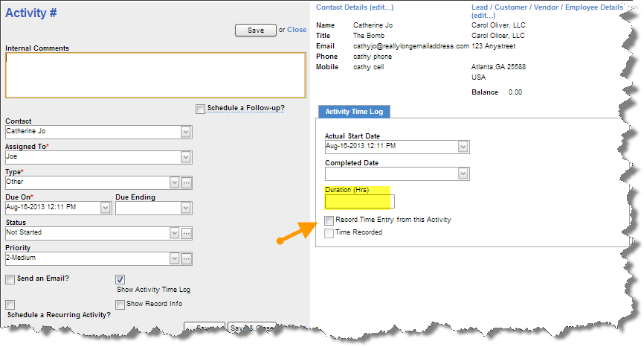Viewport: 644px width, 347px height.
Task: Click the ellipsis icon next to Status field
Action: [187, 233]
